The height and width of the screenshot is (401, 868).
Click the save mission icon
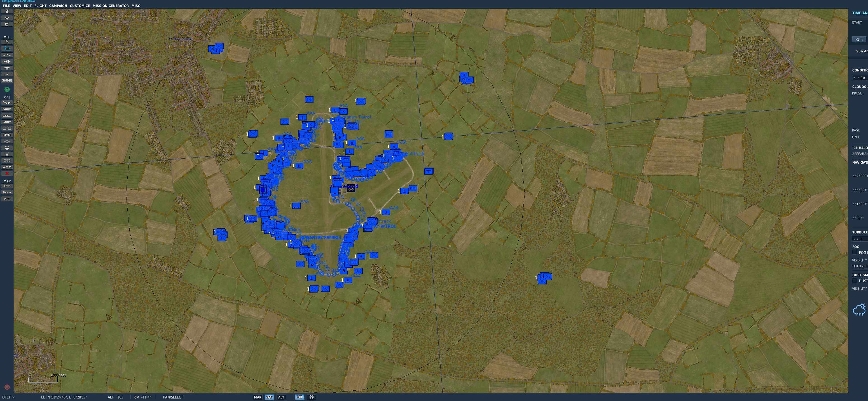(x=7, y=24)
